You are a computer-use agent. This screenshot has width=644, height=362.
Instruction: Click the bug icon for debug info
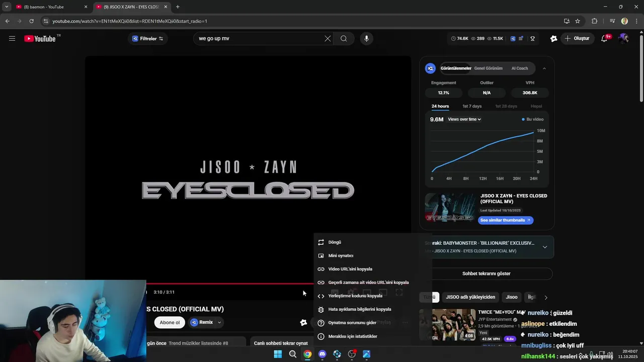pyautogui.click(x=321, y=309)
